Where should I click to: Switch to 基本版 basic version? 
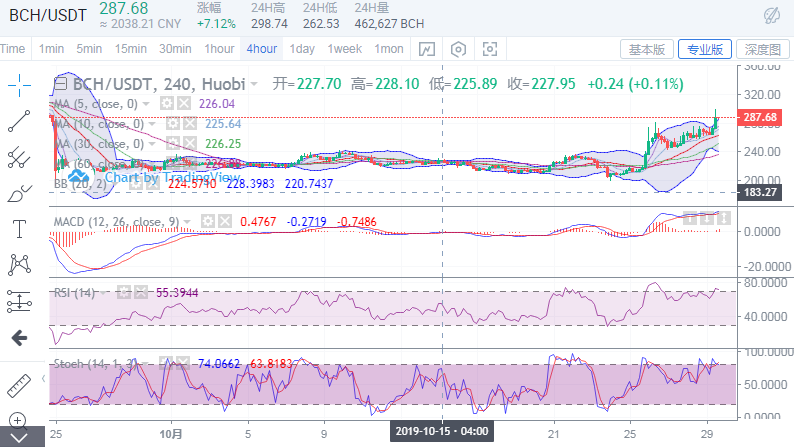647,49
